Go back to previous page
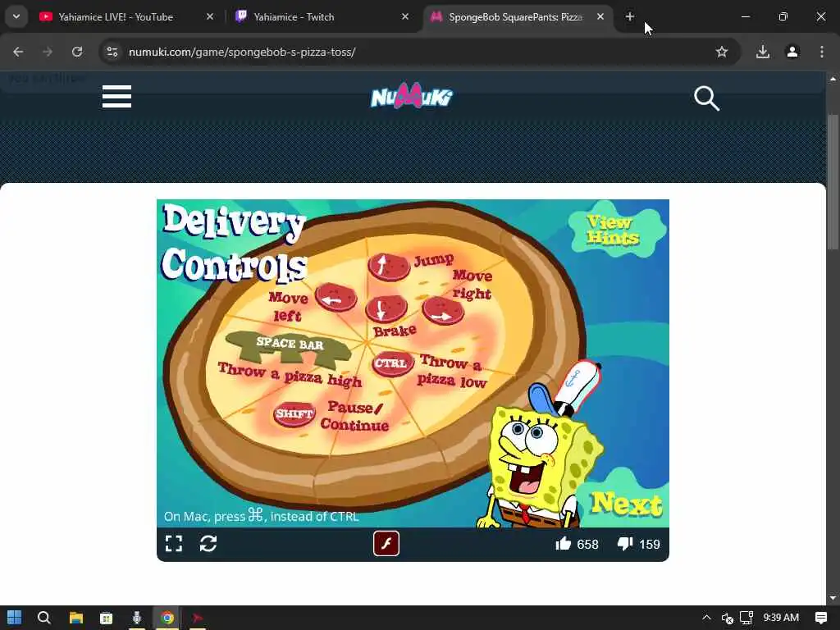 (x=18, y=52)
